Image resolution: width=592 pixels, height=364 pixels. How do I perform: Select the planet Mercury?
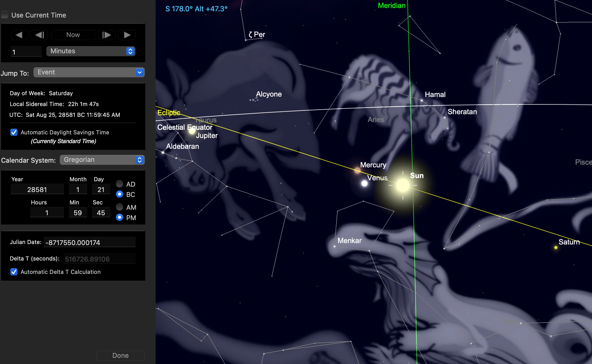(357, 170)
